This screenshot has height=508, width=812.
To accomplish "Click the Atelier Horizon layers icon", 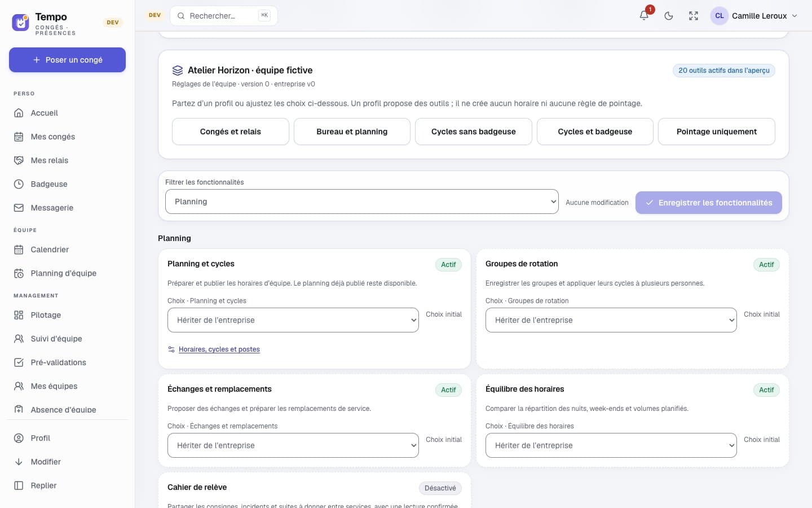I will click(x=178, y=71).
